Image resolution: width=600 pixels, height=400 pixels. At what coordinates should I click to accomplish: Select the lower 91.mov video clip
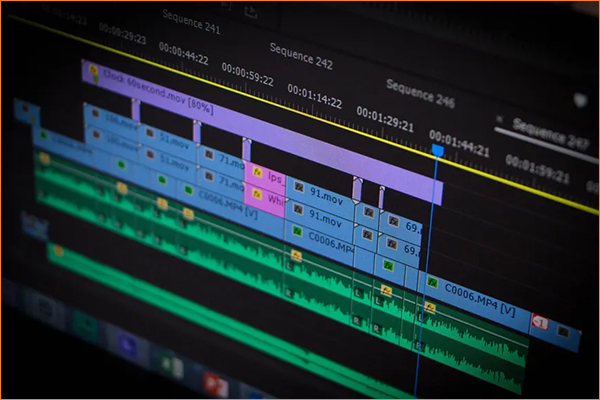(320, 217)
